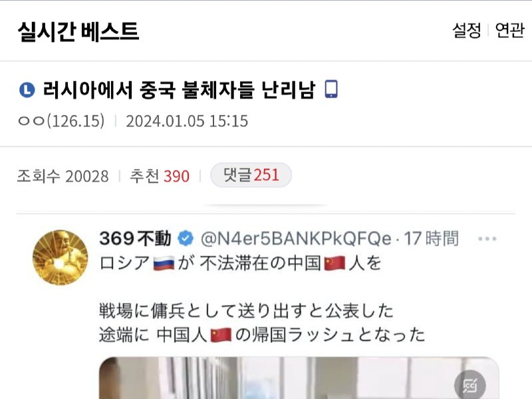Open the 설정 settings link
532x399 pixels.
tap(467, 31)
